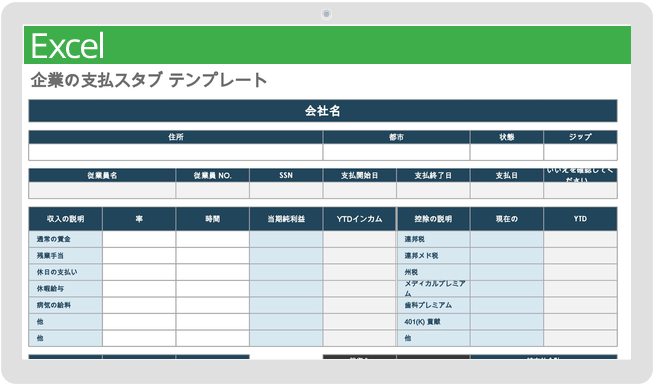Click the 支払終了日 header cell
The width and height of the screenshot is (654, 385).
point(433,176)
